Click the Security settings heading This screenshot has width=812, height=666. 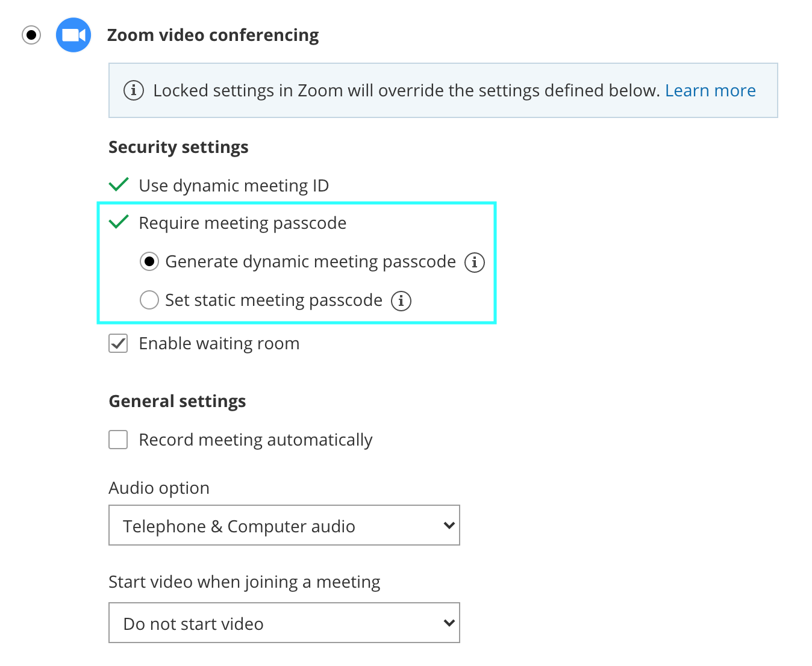point(178,147)
